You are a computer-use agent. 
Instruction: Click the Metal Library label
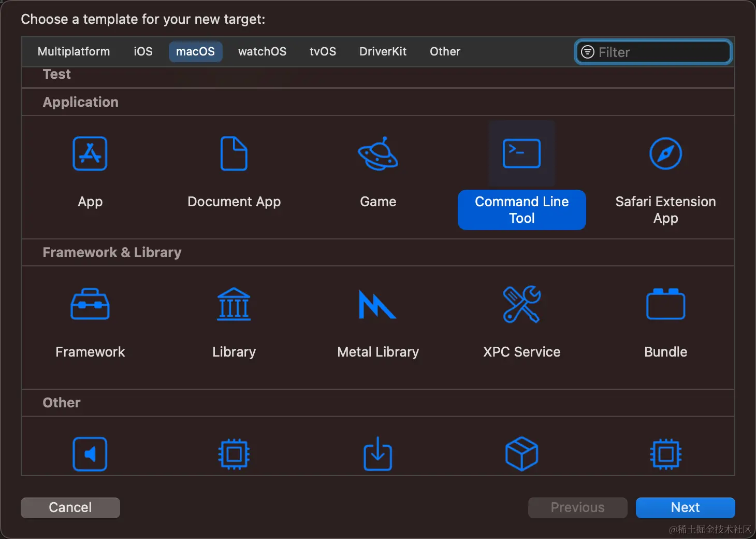(378, 352)
